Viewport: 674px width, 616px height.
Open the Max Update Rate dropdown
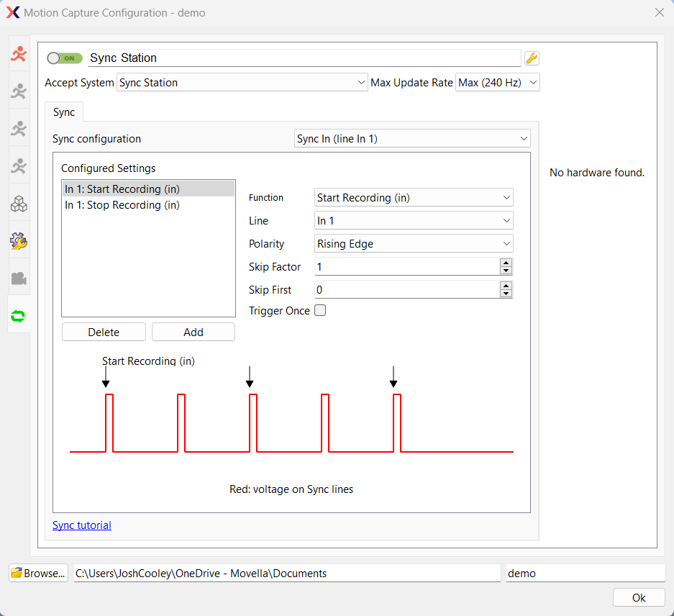[497, 82]
